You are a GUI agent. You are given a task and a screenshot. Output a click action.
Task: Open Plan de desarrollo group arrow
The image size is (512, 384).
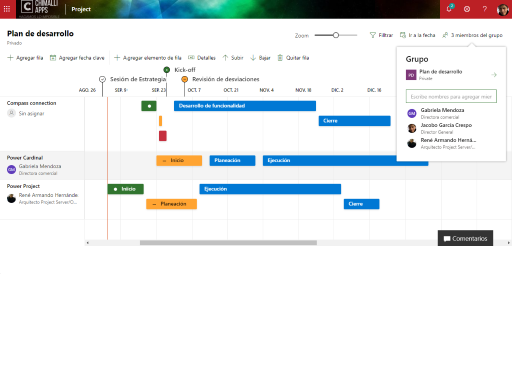494,75
